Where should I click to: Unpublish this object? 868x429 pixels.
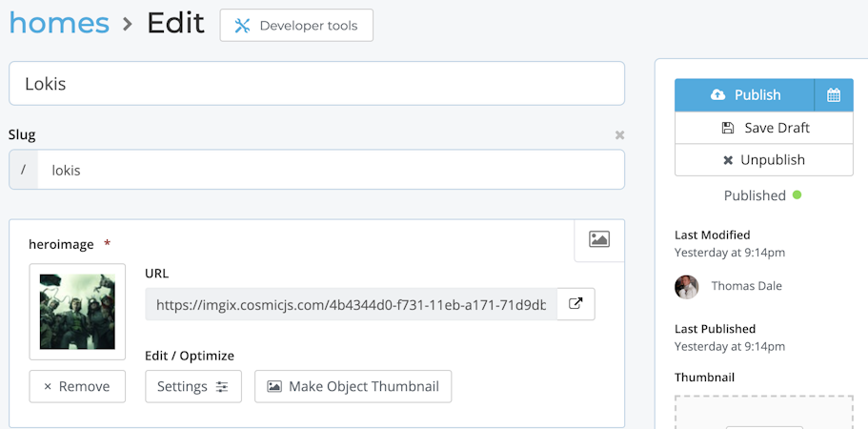[x=764, y=160]
